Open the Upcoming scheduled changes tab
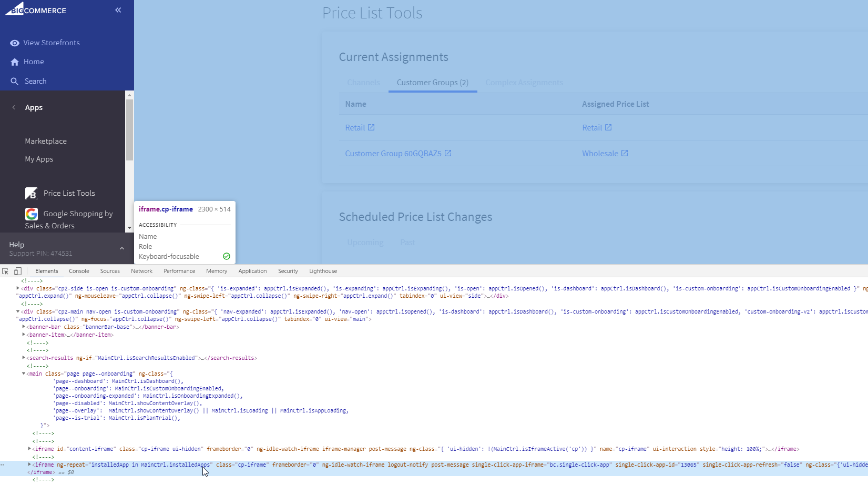Viewport: 868px width, 484px height. click(x=365, y=243)
